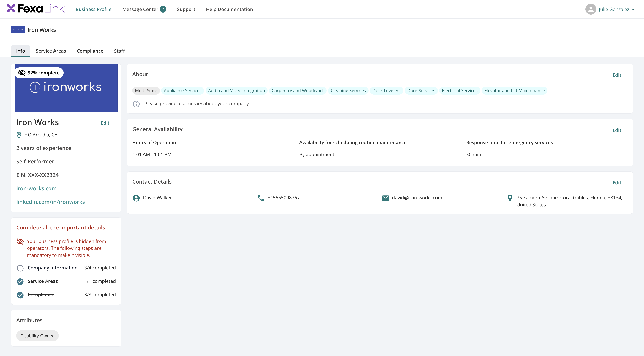The width and height of the screenshot is (644, 356).
Task: Switch to the Staff tab
Action: pos(119,51)
